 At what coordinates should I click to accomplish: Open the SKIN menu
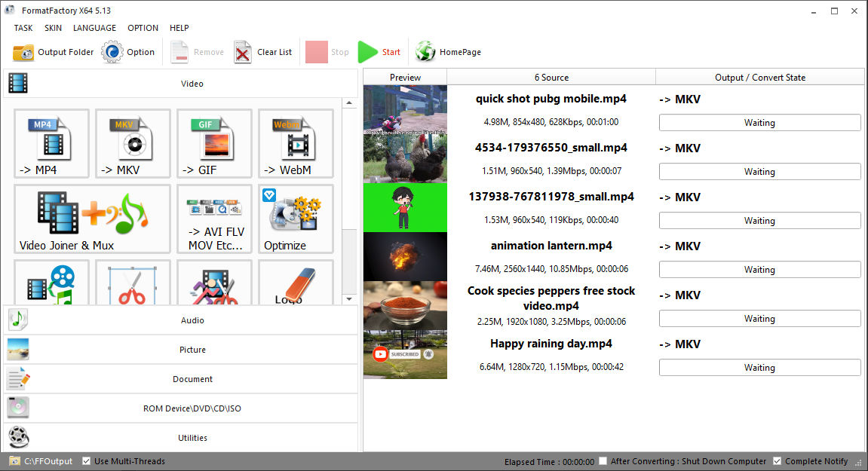(53, 28)
